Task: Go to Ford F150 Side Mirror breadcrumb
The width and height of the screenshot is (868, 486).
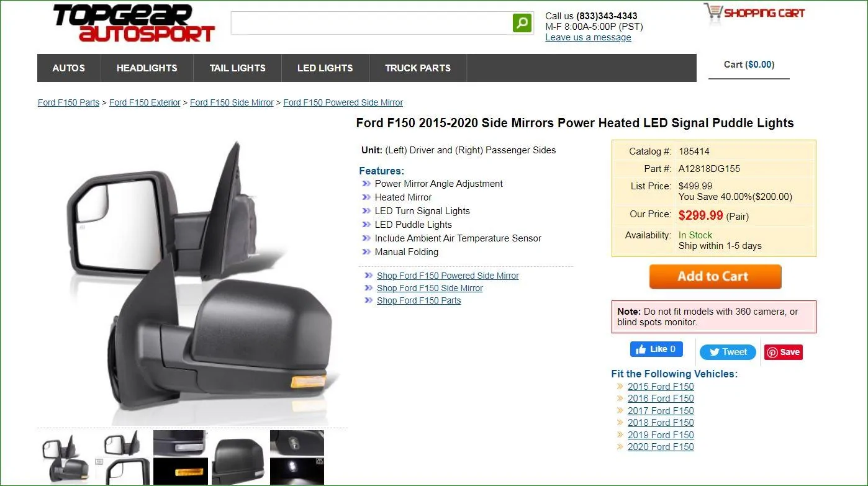Action: pos(232,102)
